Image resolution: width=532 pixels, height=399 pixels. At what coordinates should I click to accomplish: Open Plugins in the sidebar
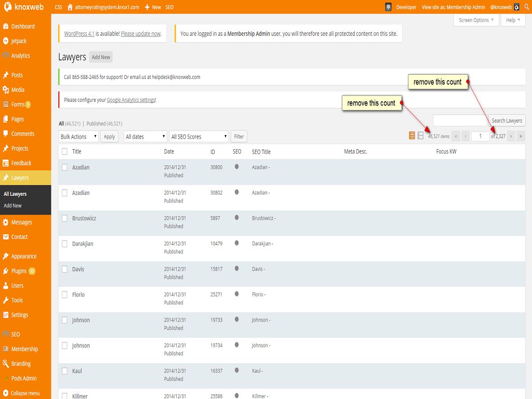pyautogui.click(x=19, y=271)
